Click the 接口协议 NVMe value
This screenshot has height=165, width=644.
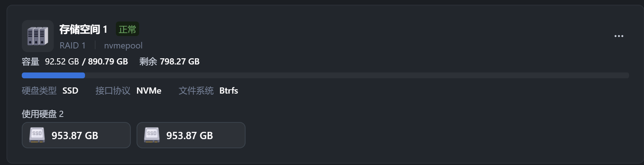pyautogui.click(x=149, y=91)
